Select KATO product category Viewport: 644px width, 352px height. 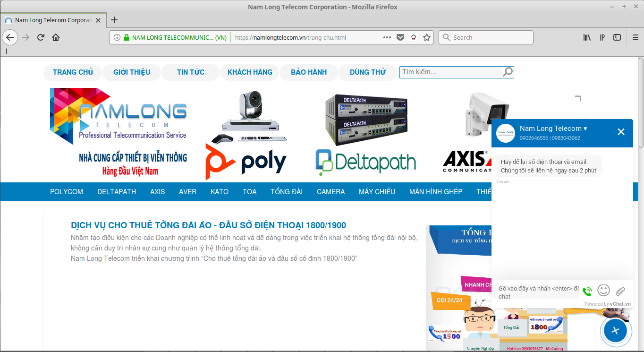pyautogui.click(x=220, y=192)
